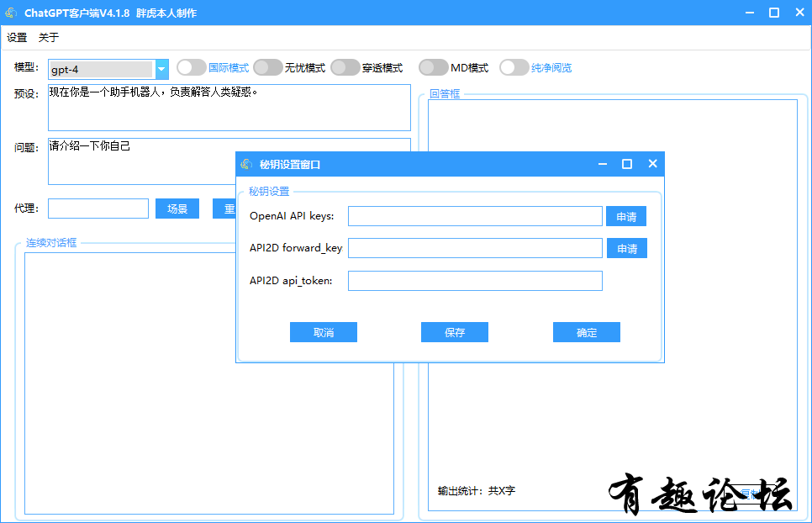Viewport: 812px width, 523px height.
Task: Open the 设置 menu
Action: tap(17, 37)
